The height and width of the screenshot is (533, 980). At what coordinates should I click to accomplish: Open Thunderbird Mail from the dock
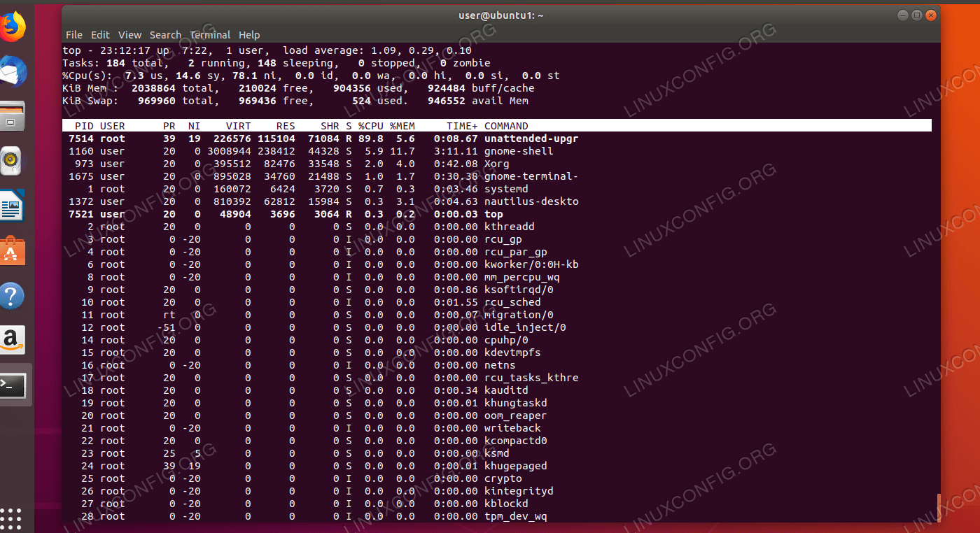click(x=13, y=72)
